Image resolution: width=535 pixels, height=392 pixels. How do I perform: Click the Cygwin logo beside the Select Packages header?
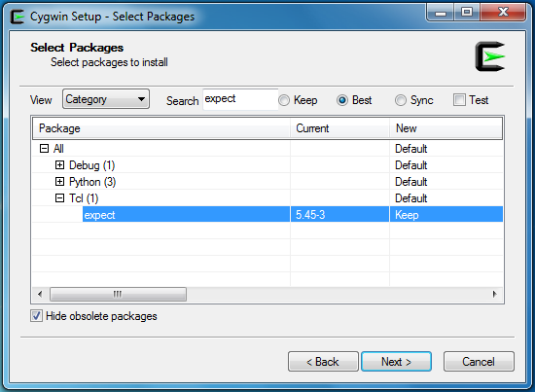tap(490, 56)
